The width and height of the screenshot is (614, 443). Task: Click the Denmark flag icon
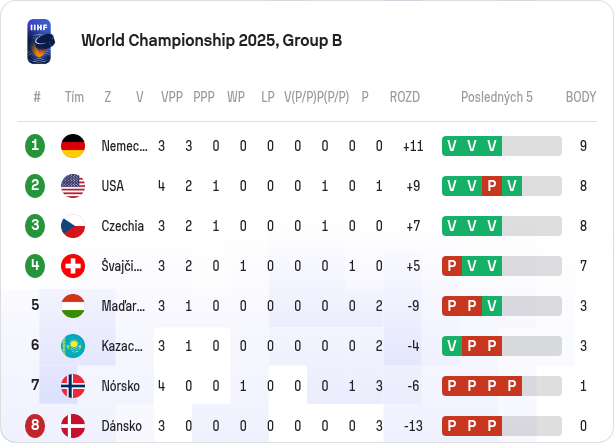click(73, 426)
